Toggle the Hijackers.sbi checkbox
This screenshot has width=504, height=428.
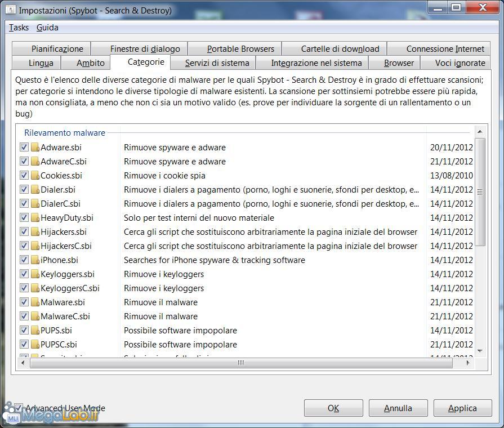[24, 232]
